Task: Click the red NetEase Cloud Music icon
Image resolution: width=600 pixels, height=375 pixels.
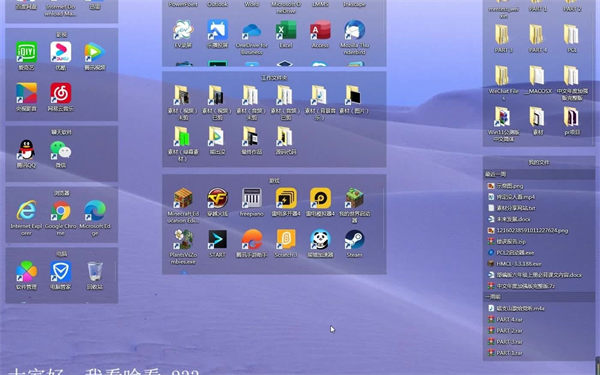Action: click(61, 93)
